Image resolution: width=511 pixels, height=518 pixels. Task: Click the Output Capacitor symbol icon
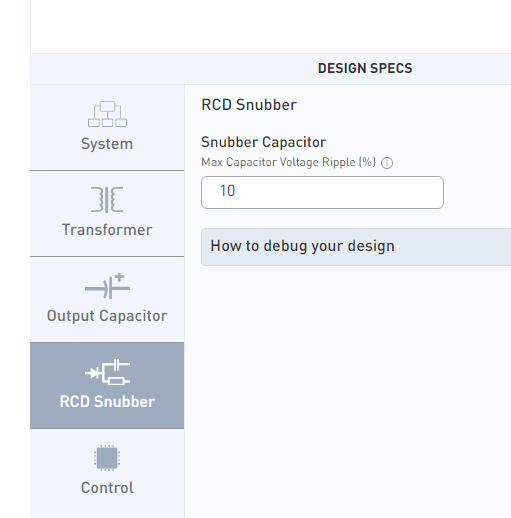(107, 286)
